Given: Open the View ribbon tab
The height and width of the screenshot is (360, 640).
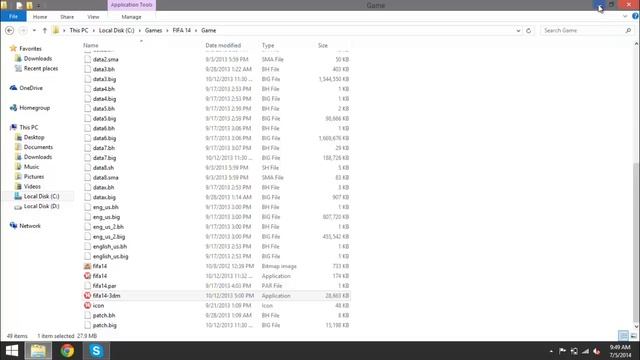Looking at the screenshot, I should [x=93, y=17].
